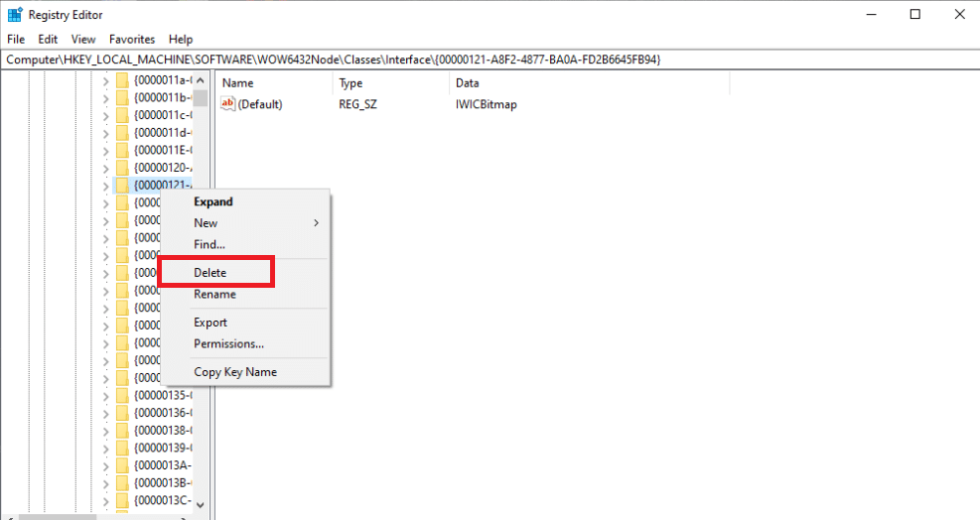980x520 pixels.
Task: Select the {0000013C- key label
Action: tap(163, 500)
